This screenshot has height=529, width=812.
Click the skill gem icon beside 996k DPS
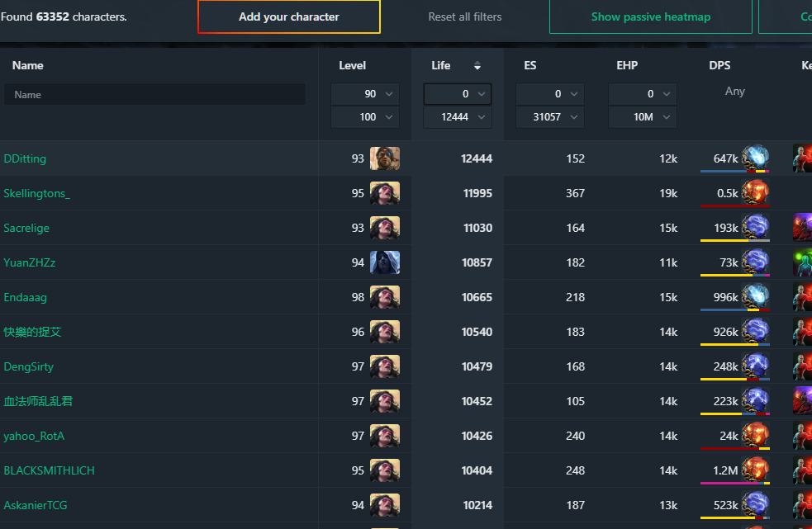755,295
